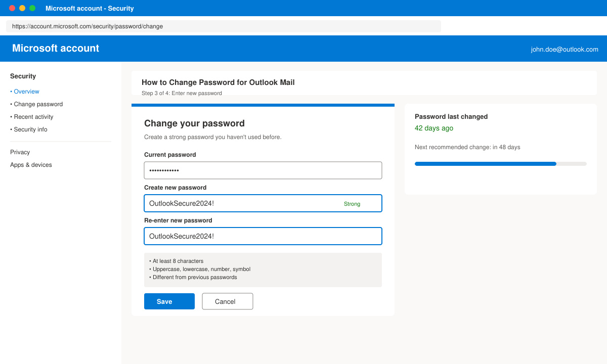
Task: Click the 'At least 8 characters' requirement
Action: point(177,261)
